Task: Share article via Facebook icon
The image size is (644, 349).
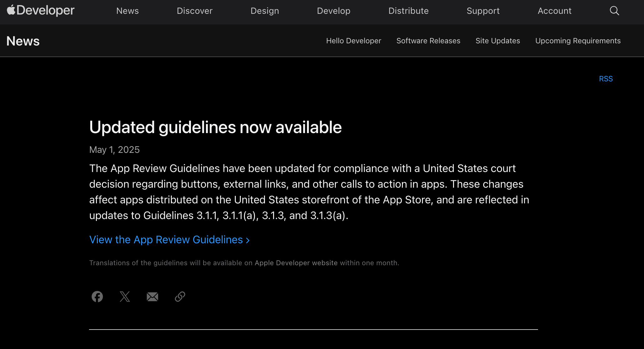Action: click(97, 297)
